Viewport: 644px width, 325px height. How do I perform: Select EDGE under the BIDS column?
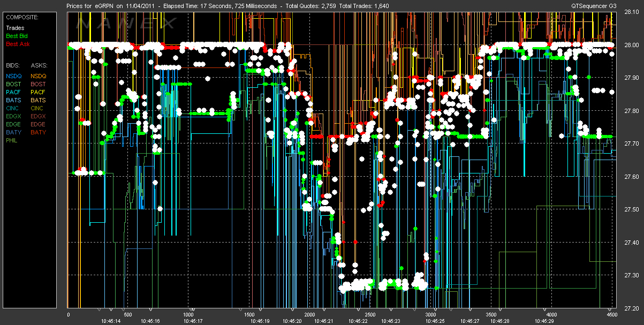[13, 124]
